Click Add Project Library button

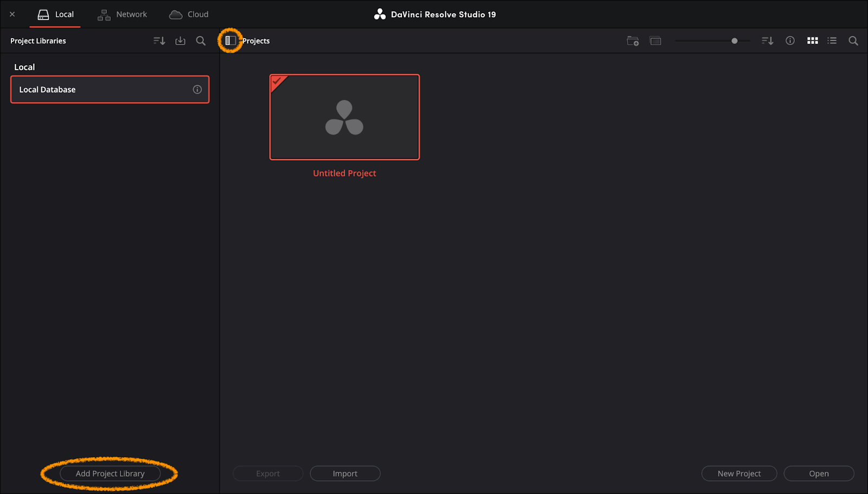click(x=110, y=473)
